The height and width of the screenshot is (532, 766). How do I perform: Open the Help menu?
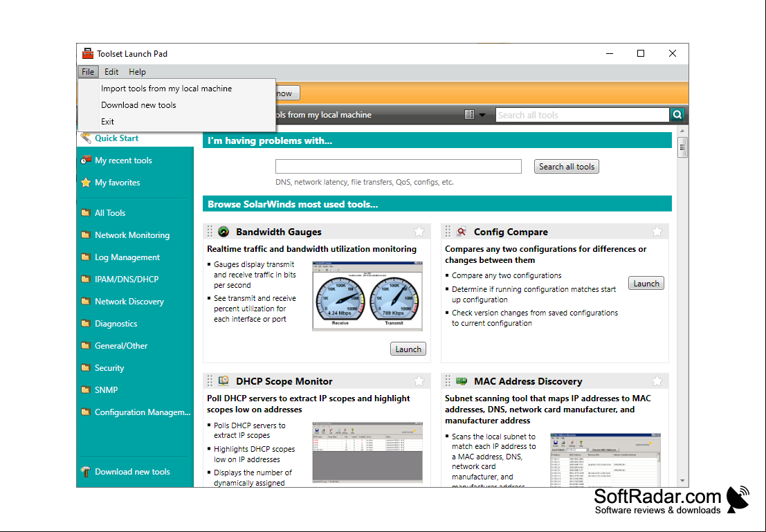pyautogui.click(x=137, y=72)
